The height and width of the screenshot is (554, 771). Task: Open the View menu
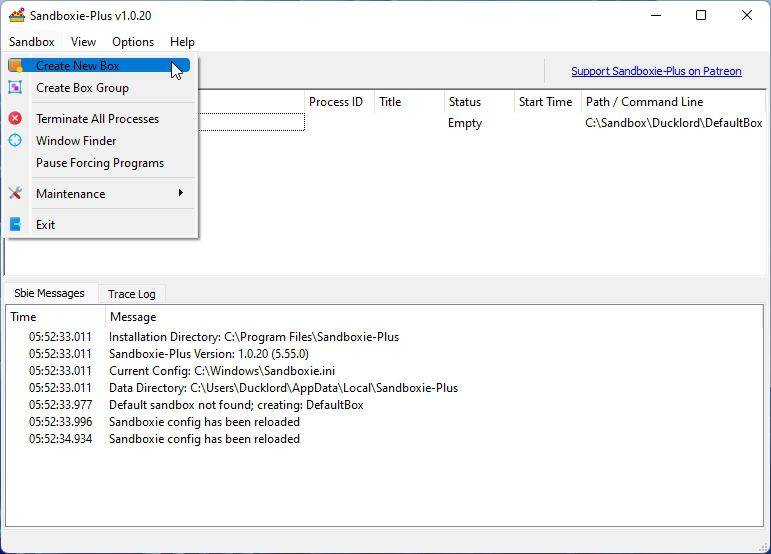coord(83,42)
